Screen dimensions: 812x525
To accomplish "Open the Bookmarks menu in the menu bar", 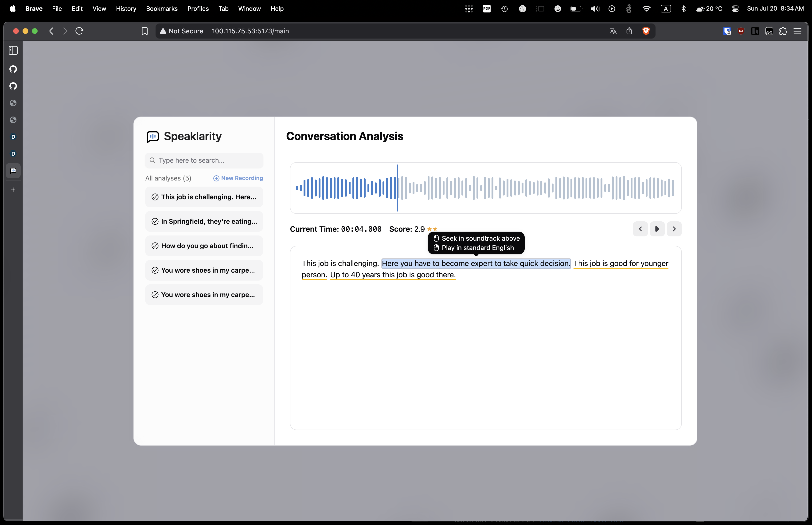I will (161, 8).
